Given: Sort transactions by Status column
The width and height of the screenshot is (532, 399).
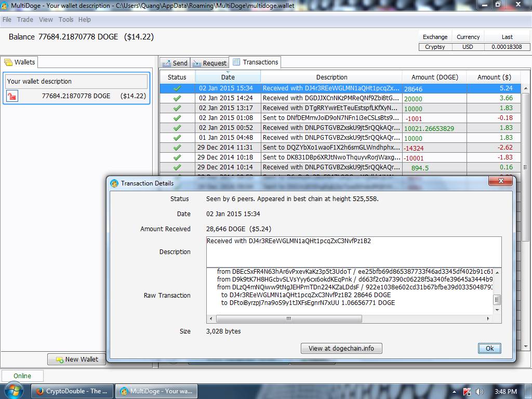Looking at the screenshot, I should [177, 77].
